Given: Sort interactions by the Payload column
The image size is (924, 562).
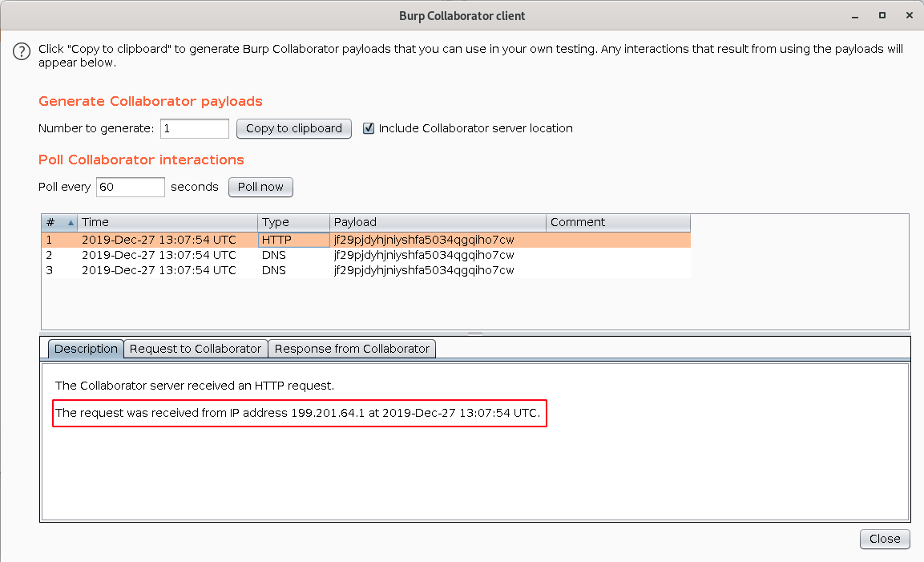Looking at the screenshot, I should 438,222.
